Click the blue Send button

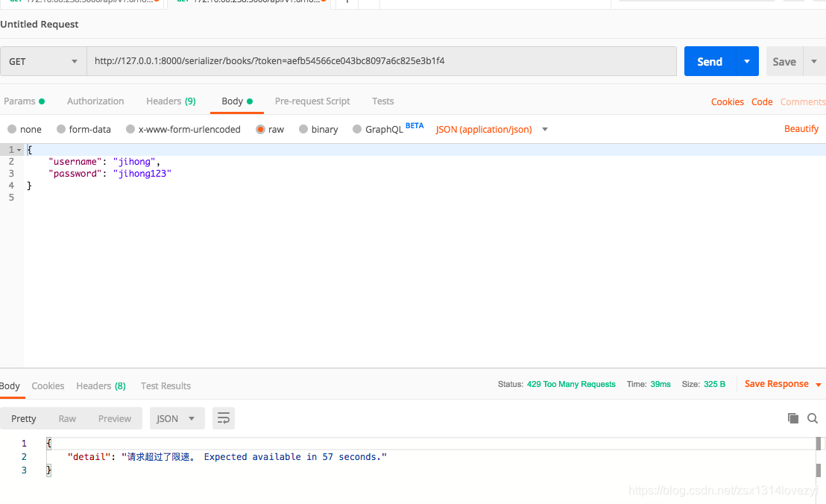[710, 61]
